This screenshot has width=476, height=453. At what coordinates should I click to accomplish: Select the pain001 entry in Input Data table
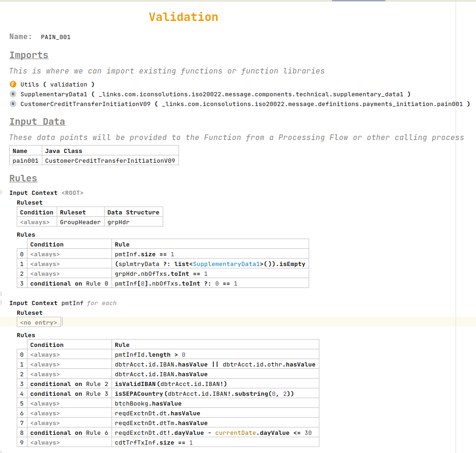(25, 160)
